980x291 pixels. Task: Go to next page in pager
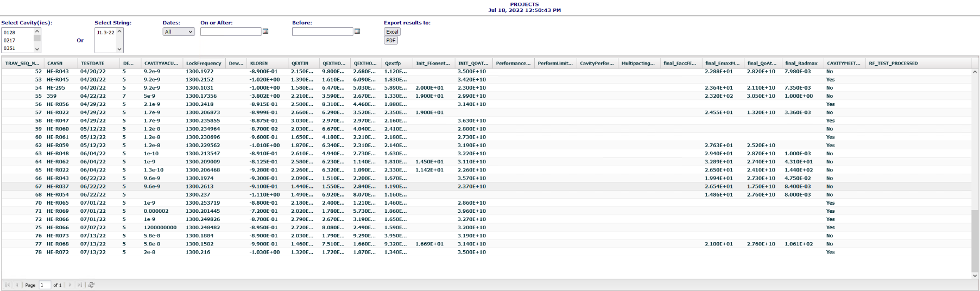tap(70, 284)
